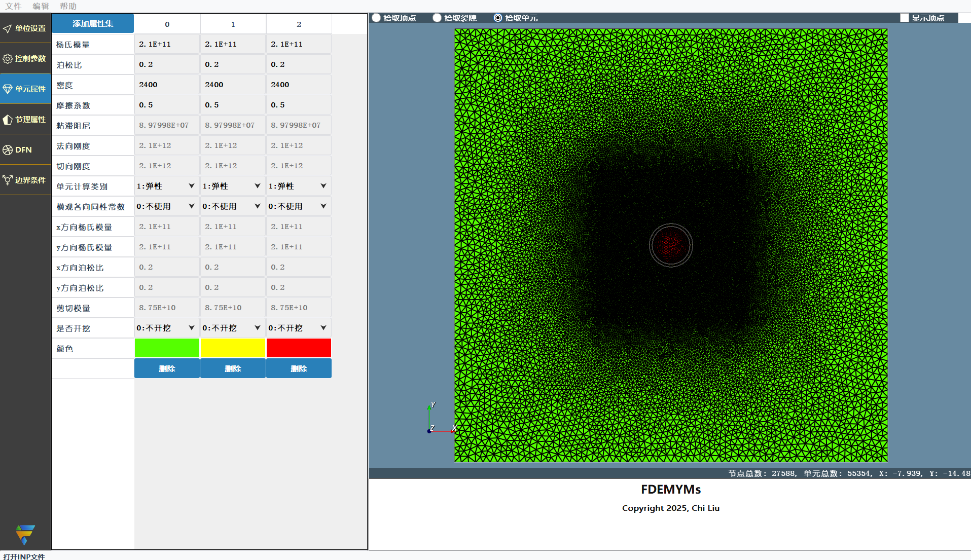The height and width of the screenshot is (560, 971).
Task: Open the 帮助 menu
Action: [68, 6]
